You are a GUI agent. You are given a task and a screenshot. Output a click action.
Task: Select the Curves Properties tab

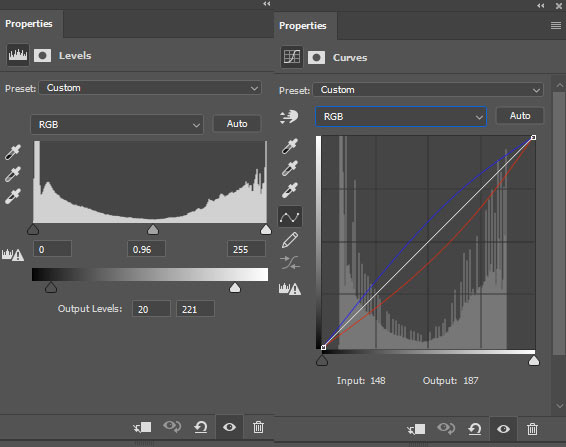(303, 26)
